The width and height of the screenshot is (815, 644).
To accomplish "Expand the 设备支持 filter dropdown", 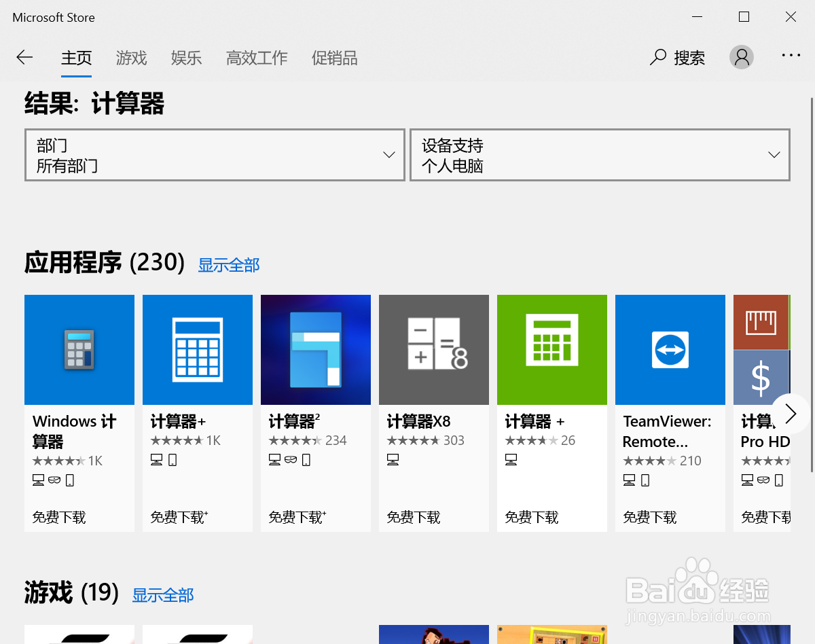I will point(600,155).
